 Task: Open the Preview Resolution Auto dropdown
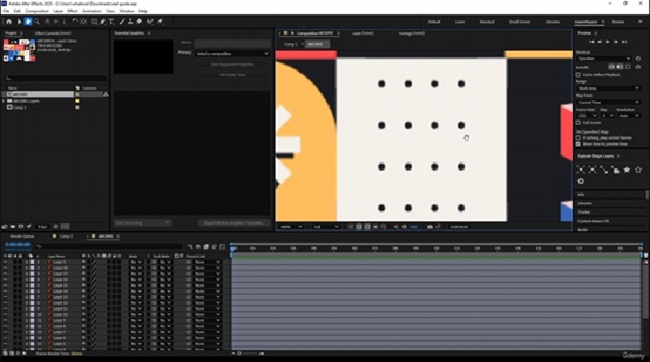[x=628, y=116]
